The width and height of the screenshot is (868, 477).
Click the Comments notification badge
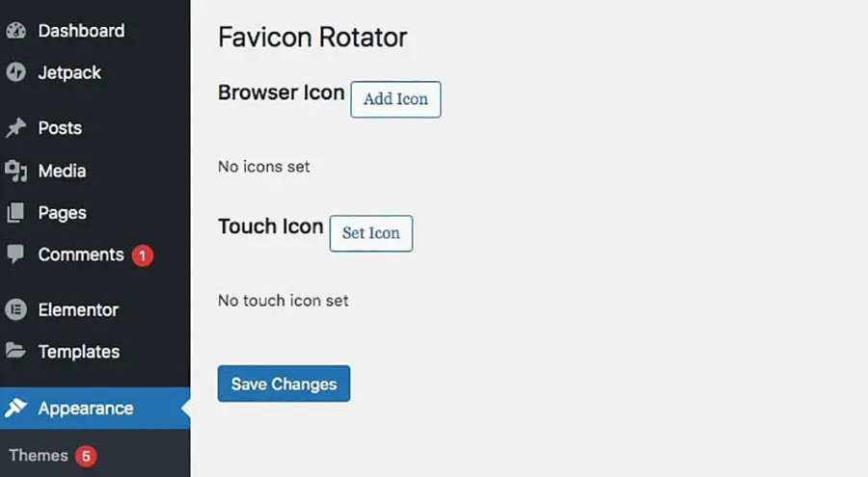point(143,255)
